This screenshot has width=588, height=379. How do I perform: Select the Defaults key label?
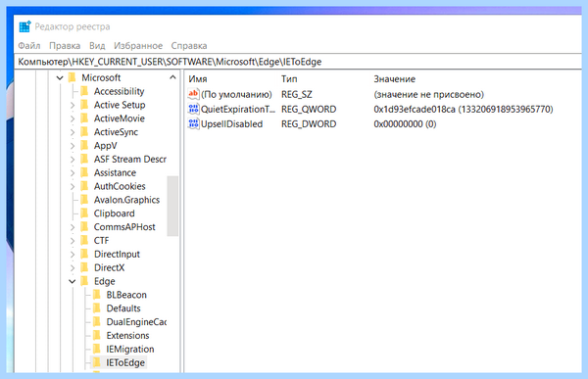pos(123,308)
